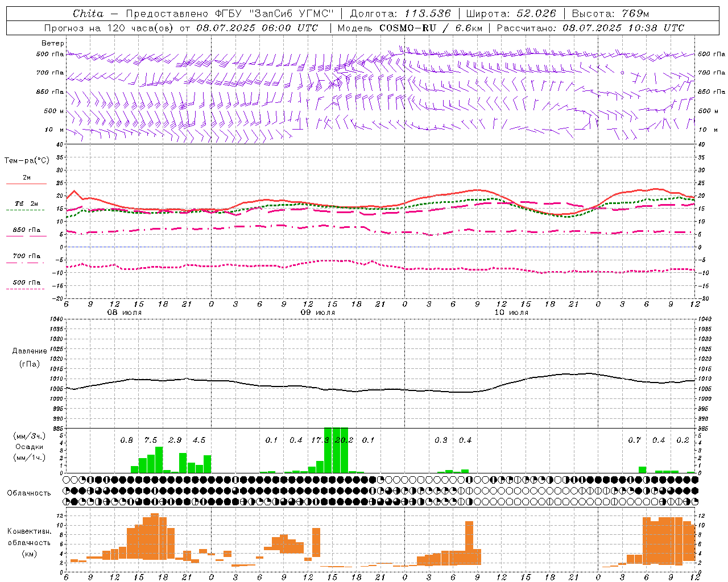The height and width of the screenshot is (582, 728).
Task: Click the "0.7" precipitation total value
Action: tap(635, 440)
